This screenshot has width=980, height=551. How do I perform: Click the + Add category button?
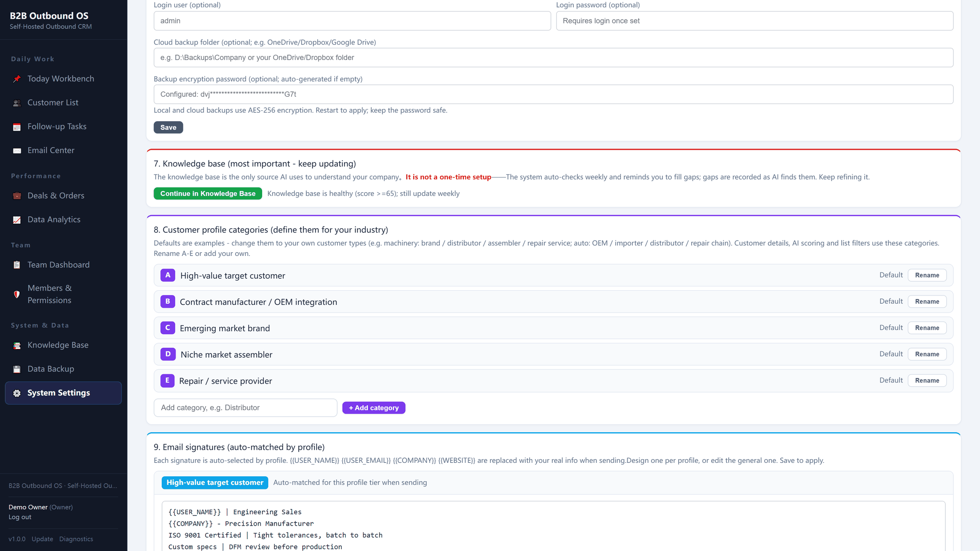pyautogui.click(x=374, y=408)
